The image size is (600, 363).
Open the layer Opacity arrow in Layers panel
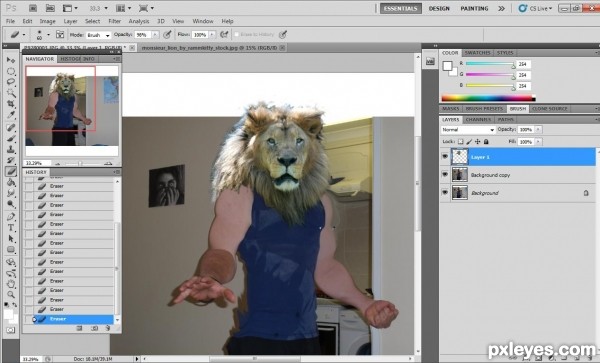(x=538, y=130)
